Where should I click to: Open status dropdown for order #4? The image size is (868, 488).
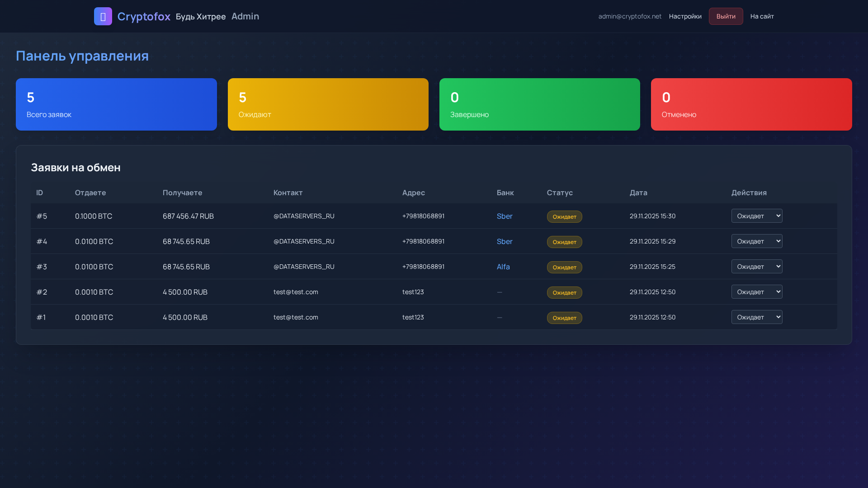coord(756,241)
